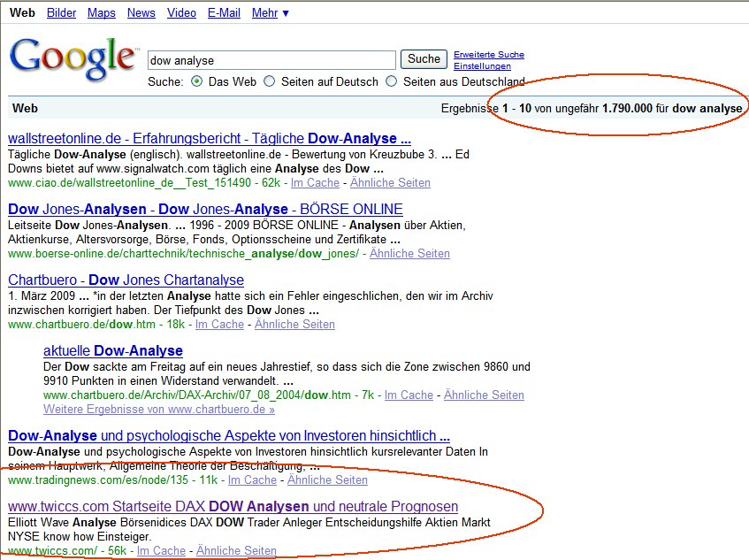Open the Erweiterte Suche link

[x=489, y=55]
